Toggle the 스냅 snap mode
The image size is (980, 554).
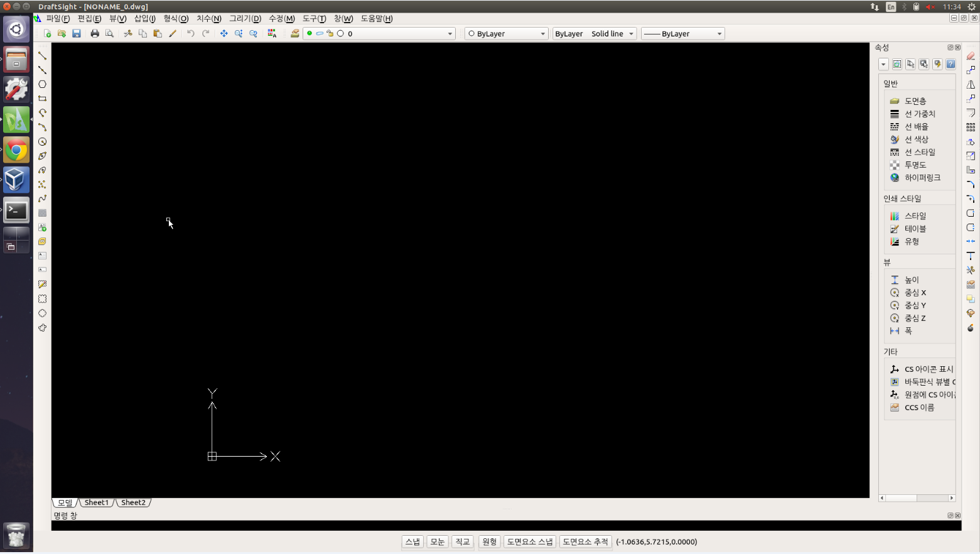coord(412,542)
